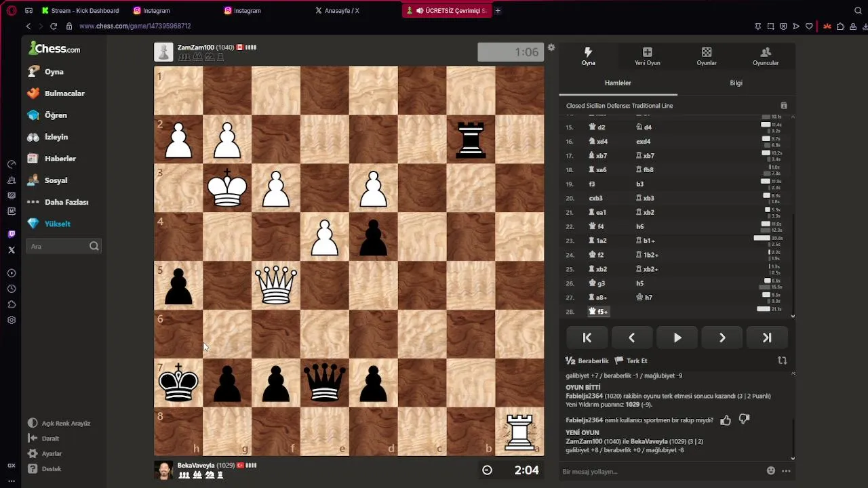
Task: Offer a draw with Beraberlik
Action: point(587,361)
